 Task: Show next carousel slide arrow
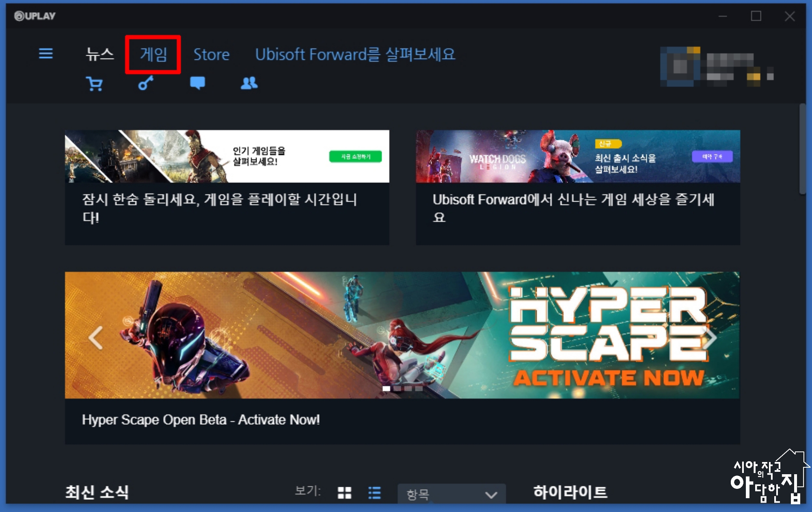click(x=710, y=338)
